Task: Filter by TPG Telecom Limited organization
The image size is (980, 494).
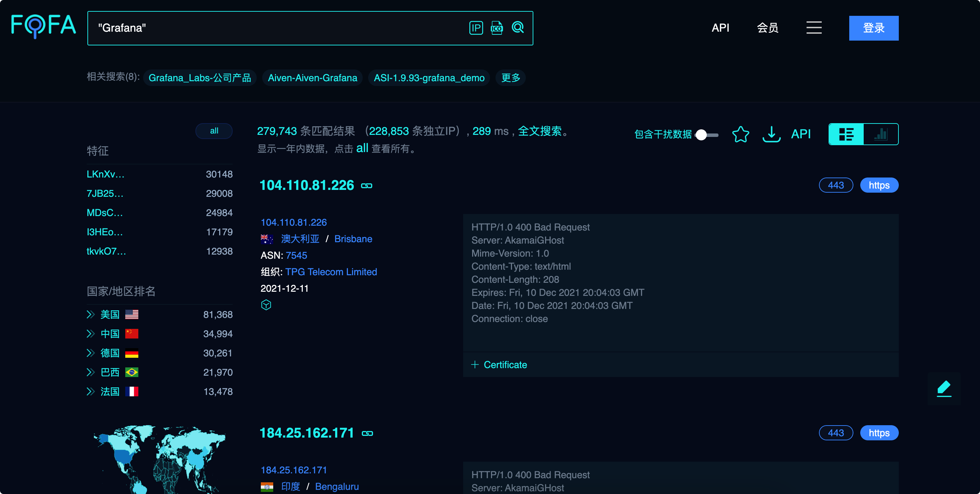Action: click(331, 272)
